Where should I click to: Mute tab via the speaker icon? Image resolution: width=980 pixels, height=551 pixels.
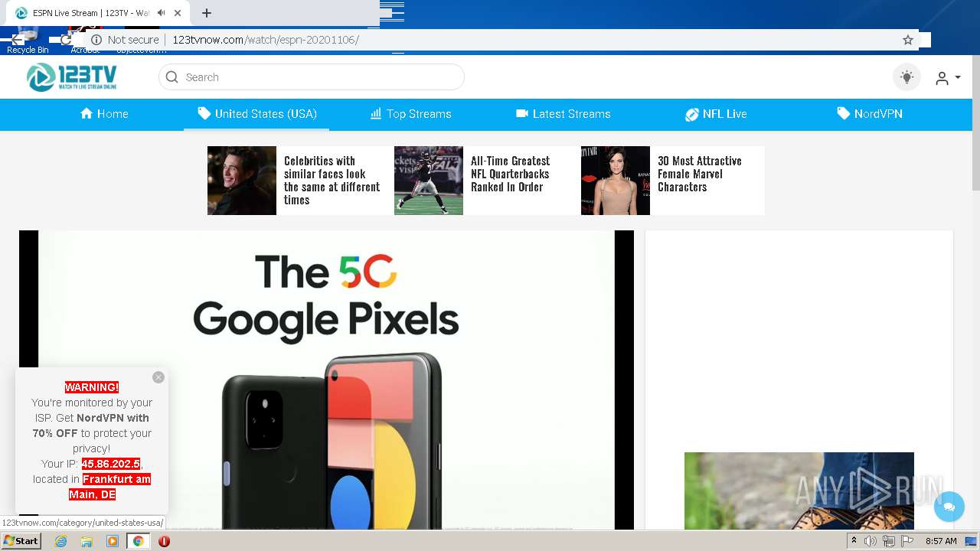[161, 13]
